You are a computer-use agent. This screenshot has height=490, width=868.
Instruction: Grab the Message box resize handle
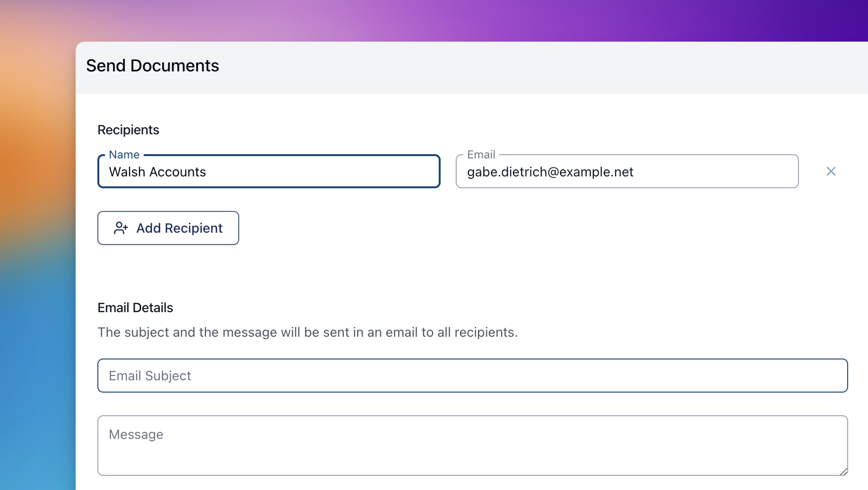pyautogui.click(x=843, y=472)
